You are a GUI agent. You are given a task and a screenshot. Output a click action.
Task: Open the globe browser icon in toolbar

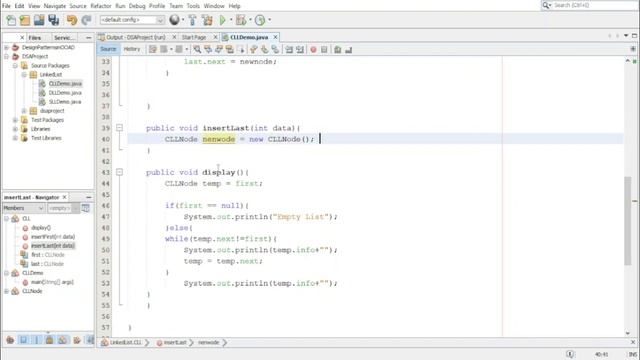point(174,20)
